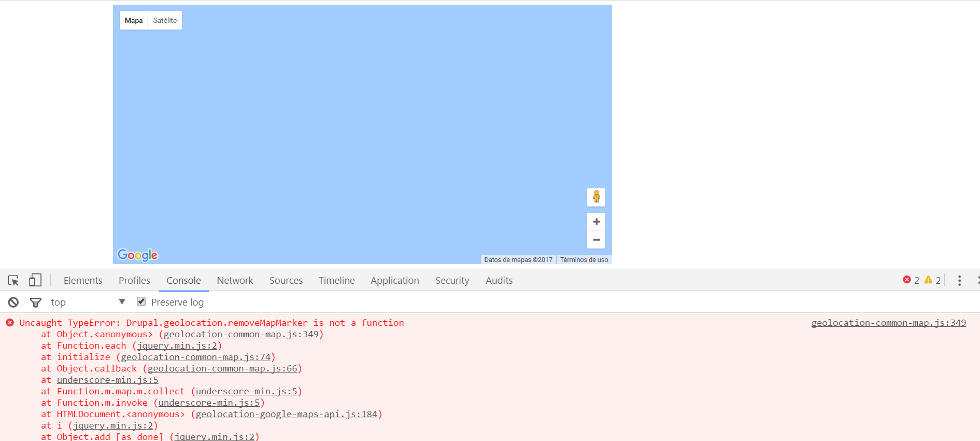The height and width of the screenshot is (441, 980).
Task: Click inside the blue map area
Action: pyautogui.click(x=362, y=134)
